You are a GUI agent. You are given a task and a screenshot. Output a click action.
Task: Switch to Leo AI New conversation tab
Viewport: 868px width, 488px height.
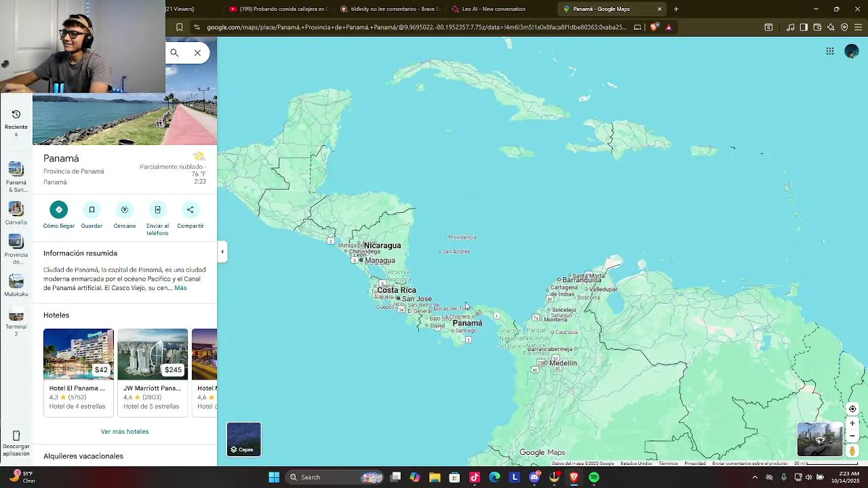tap(500, 9)
